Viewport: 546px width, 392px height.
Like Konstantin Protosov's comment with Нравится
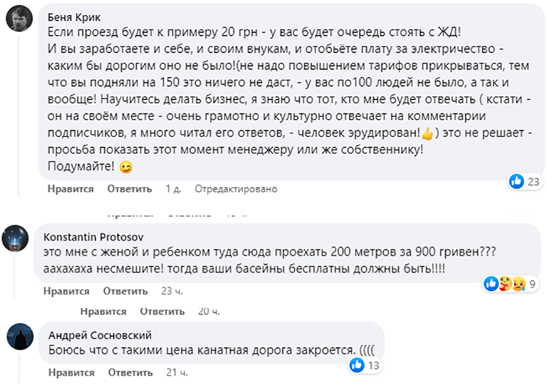67,291
